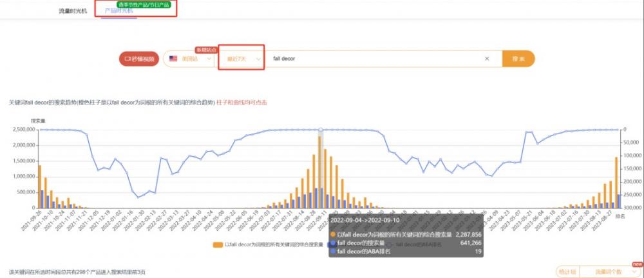Image resolution: width=644 pixels, height=278 pixels.
Task: Click the US flag icon
Action: pyautogui.click(x=173, y=59)
